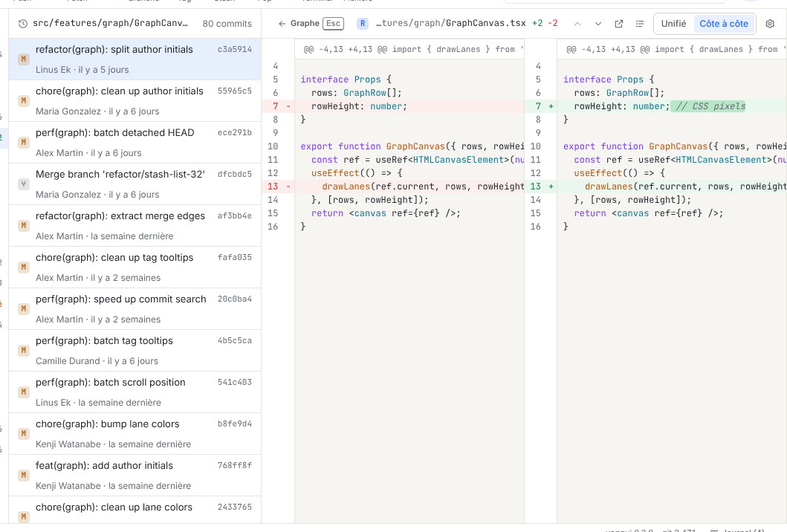Select commit 'perf(graph): batch scroll position'
Screen dimensions: 787x532
click(x=135, y=392)
